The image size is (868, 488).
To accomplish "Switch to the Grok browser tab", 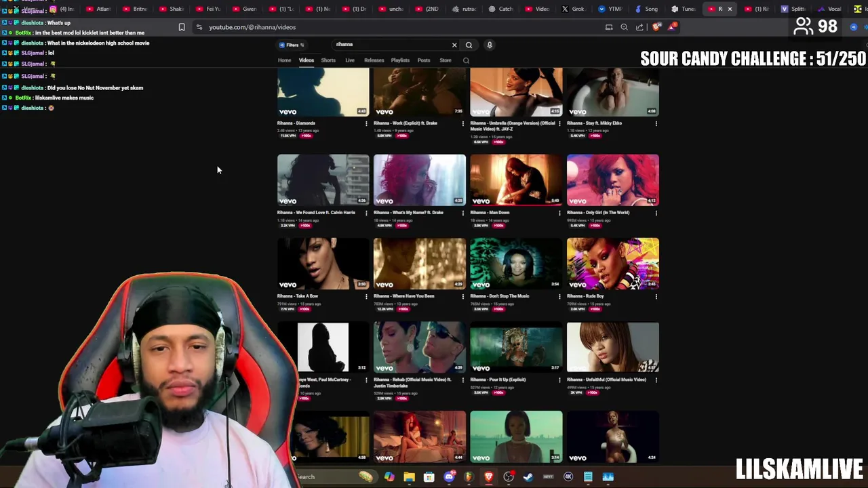I will tap(574, 9).
